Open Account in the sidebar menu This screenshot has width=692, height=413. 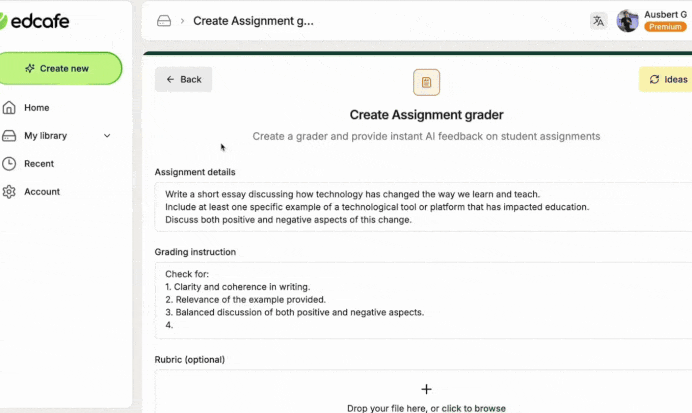(x=42, y=191)
